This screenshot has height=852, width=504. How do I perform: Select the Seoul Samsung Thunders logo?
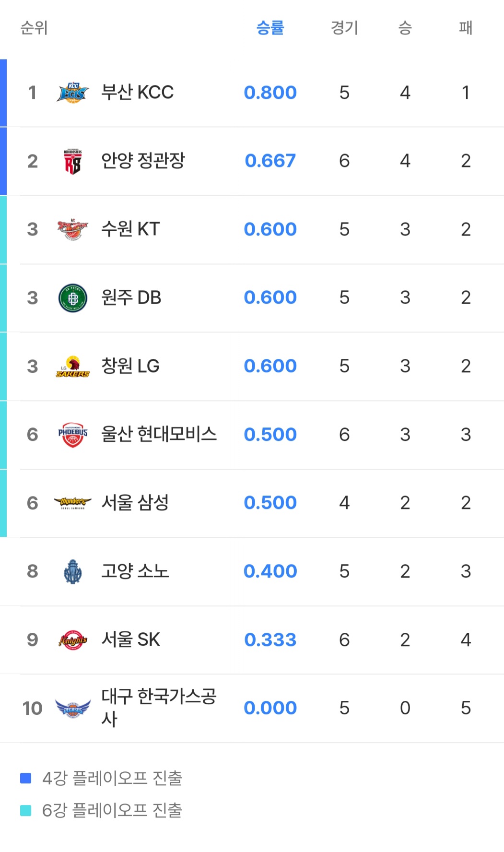[73, 503]
